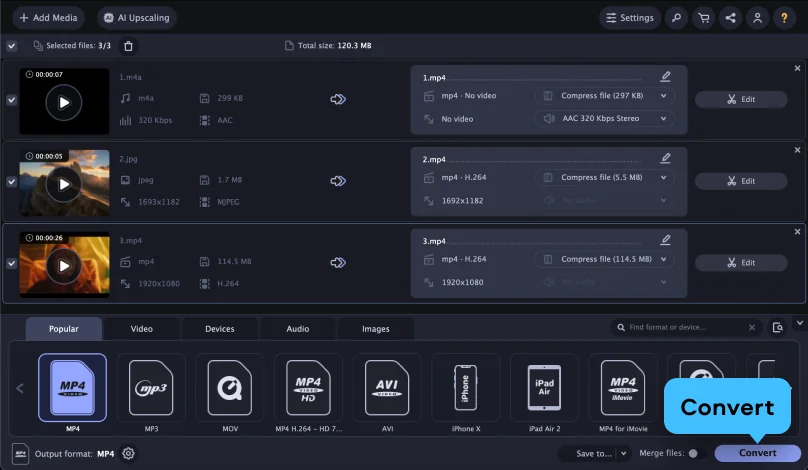Click the pencil rename icon for 1.mp4
The width and height of the screenshot is (808, 470).
[666, 77]
